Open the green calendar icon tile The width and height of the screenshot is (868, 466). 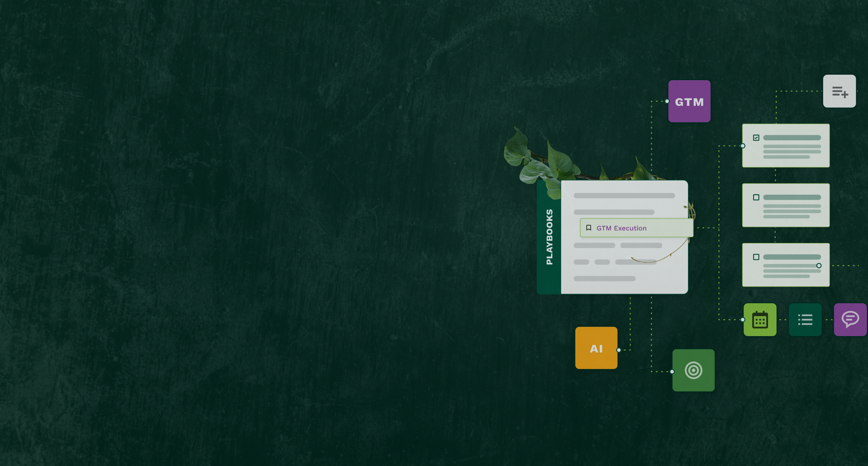tap(760, 320)
